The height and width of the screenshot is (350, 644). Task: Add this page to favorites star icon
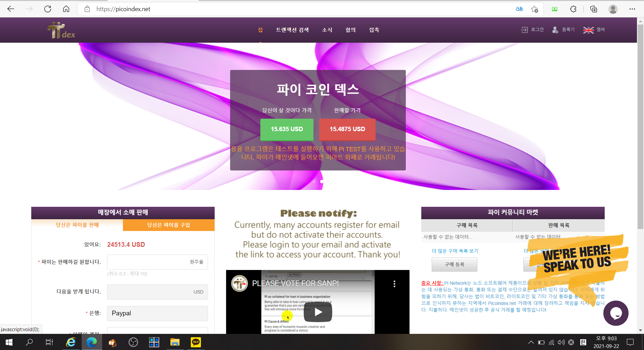click(534, 9)
